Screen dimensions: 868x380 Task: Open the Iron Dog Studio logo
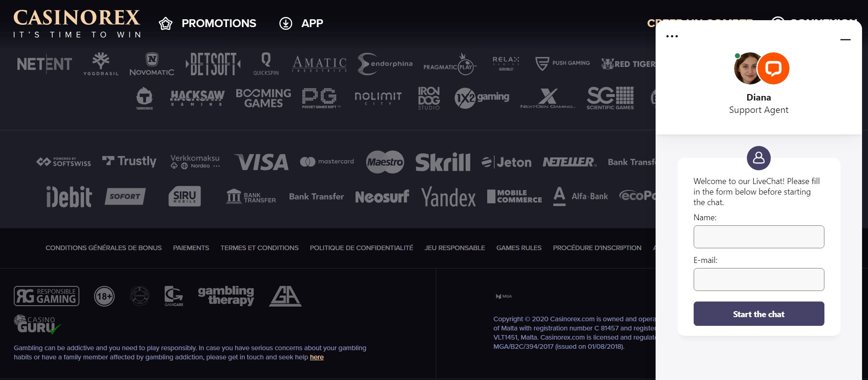pyautogui.click(x=429, y=98)
